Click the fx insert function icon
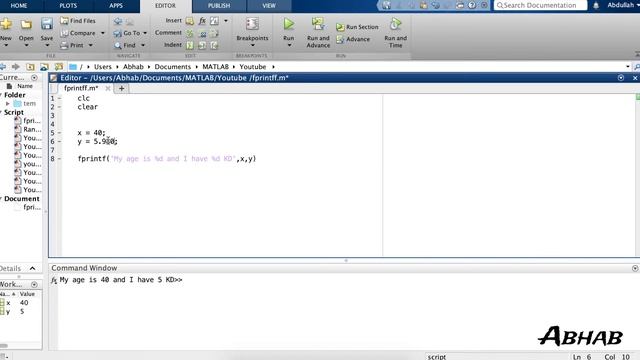640x360 pixels. point(202,21)
